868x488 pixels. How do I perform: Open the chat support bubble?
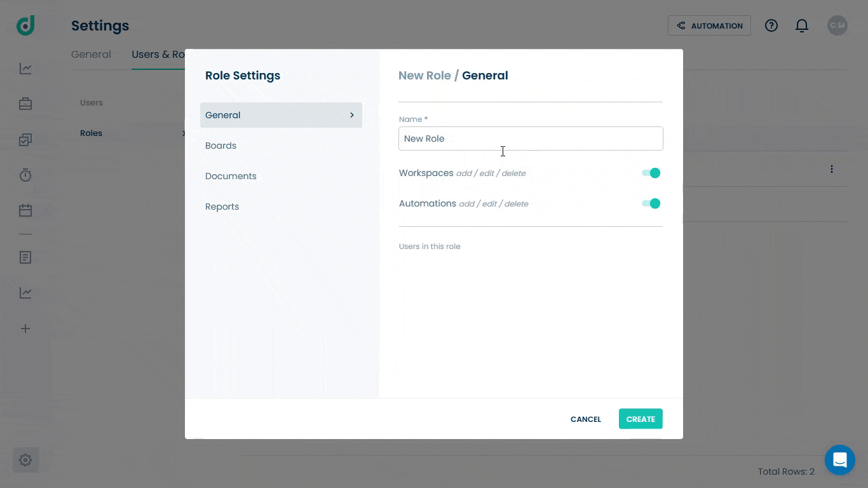pos(840,460)
